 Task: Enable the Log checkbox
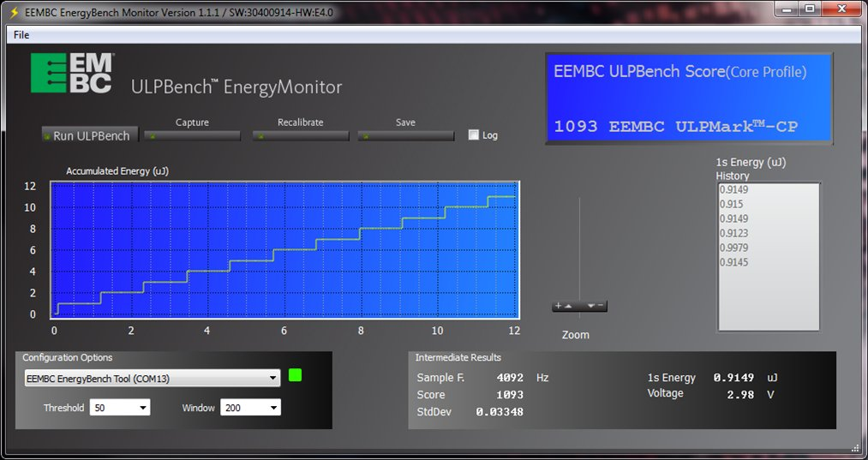pos(473,134)
